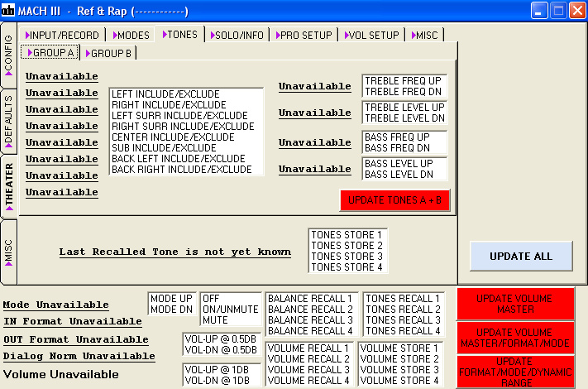Viewport: 588px width, 389px height.
Task: Open the CONFIG vertical side tab
Action: pos(8,55)
